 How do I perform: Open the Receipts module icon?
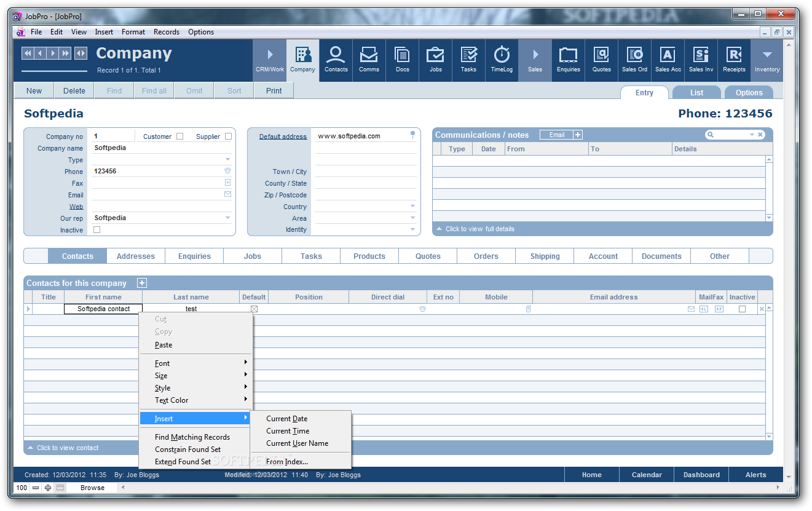click(x=734, y=60)
